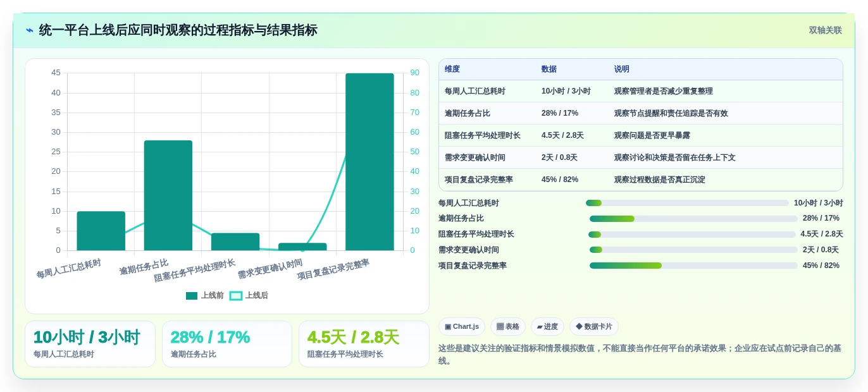Click the disclaimer note paragraph
Viewport: 868px width, 392px height.
640,354
